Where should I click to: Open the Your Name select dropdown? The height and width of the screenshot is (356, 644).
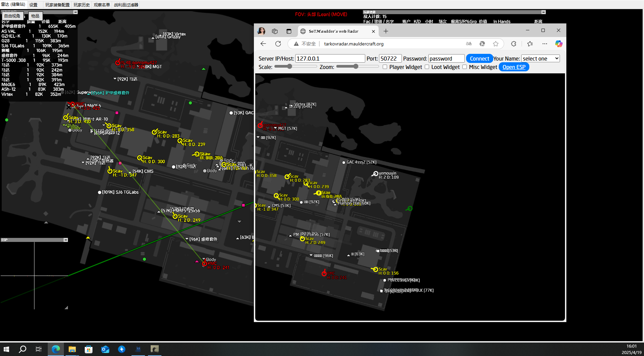click(x=540, y=59)
